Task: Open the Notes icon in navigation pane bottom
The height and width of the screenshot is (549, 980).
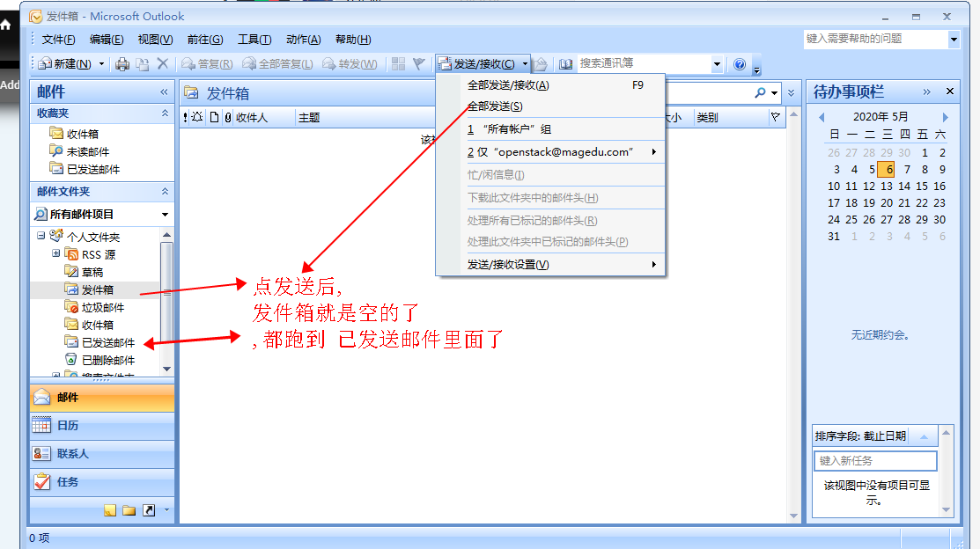Action: tap(110, 510)
